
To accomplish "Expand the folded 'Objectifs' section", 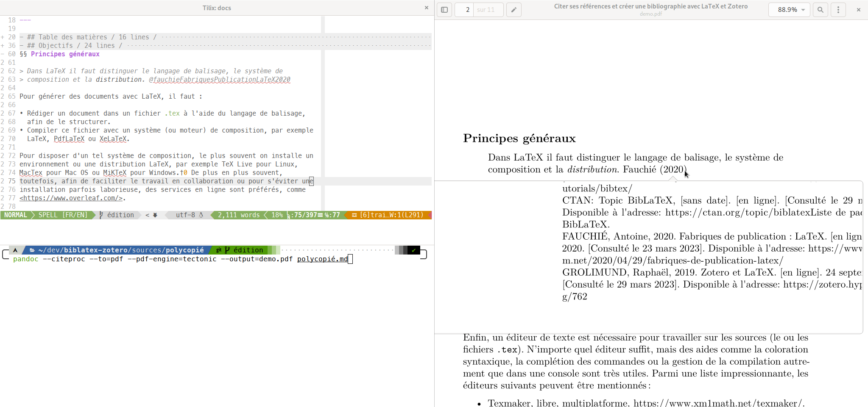I will (x=3, y=46).
